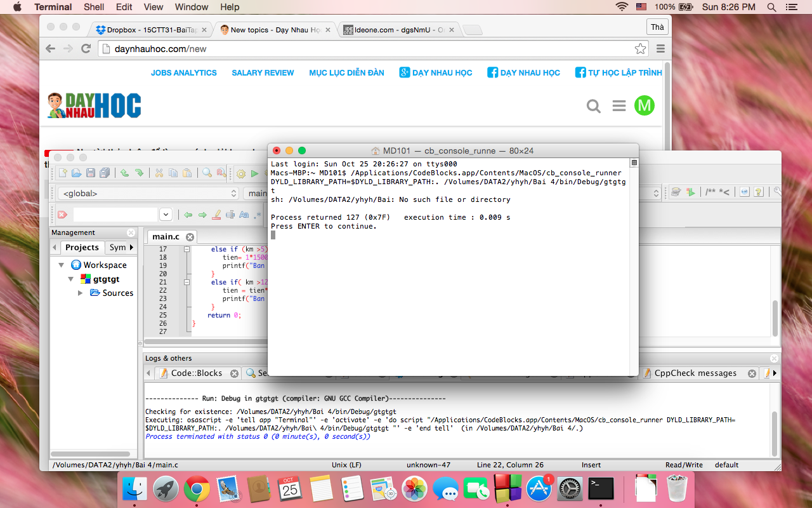Click Chrome reload button
This screenshot has height=508, width=812.
(x=86, y=48)
